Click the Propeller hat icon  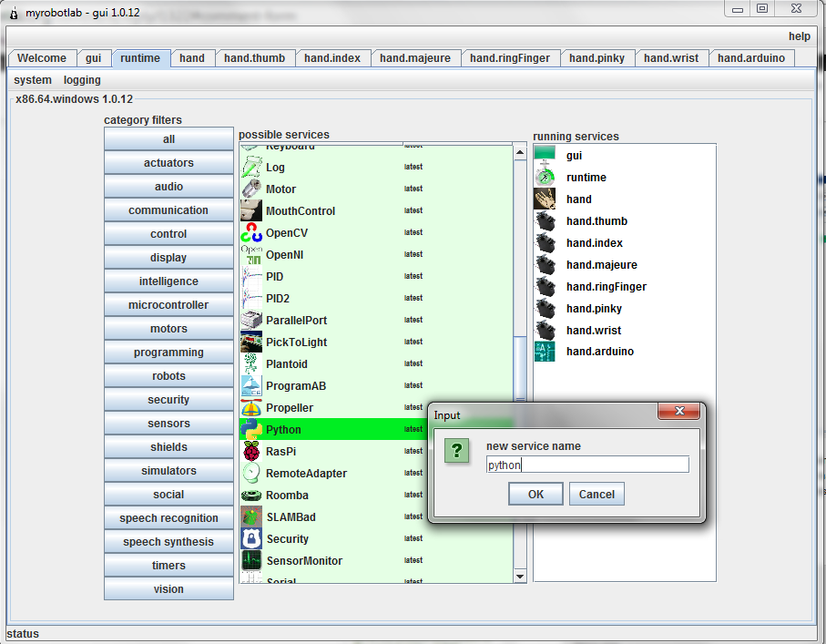tap(251, 407)
